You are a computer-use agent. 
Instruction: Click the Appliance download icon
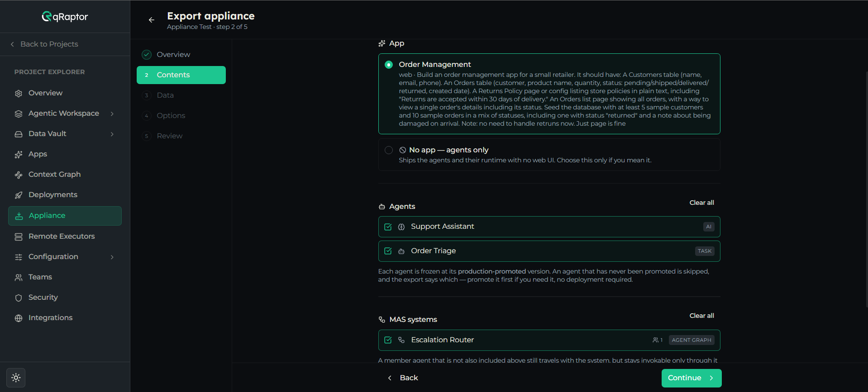(x=19, y=216)
